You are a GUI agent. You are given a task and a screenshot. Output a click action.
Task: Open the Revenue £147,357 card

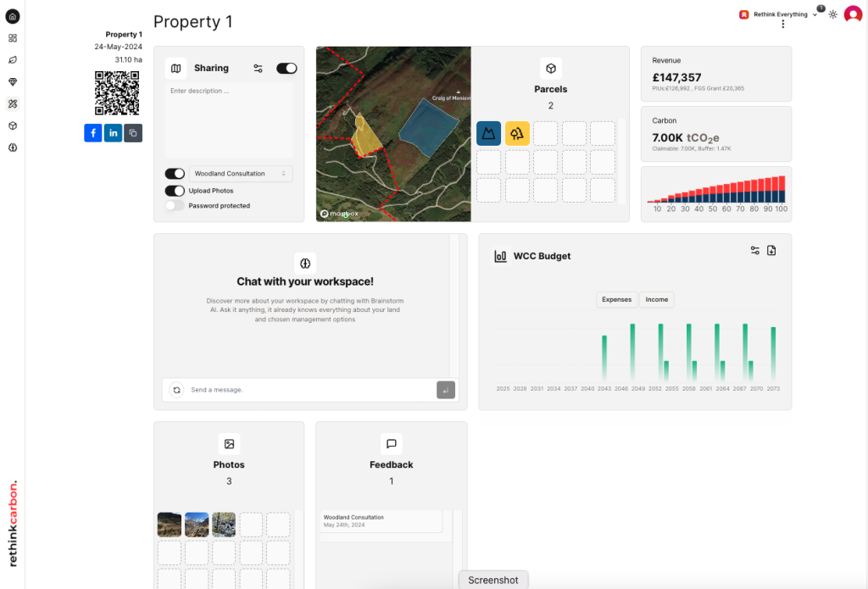coord(715,74)
